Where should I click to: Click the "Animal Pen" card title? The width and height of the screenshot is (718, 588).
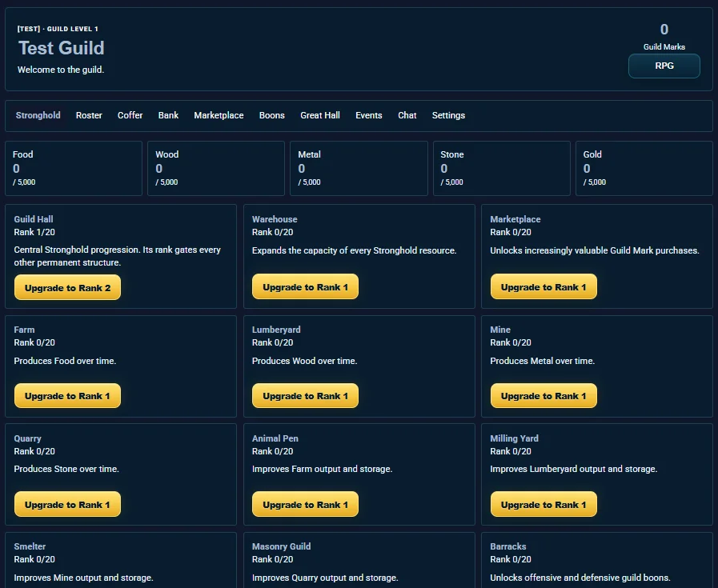click(275, 438)
